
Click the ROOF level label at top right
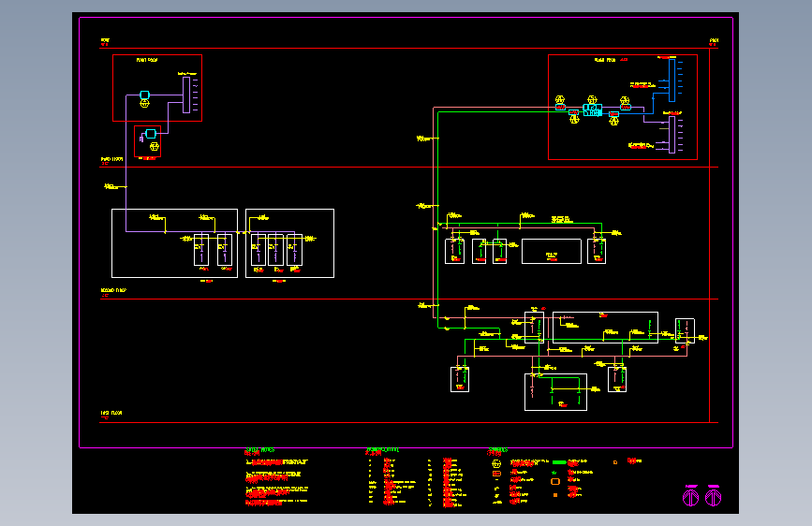pos(714,40)
